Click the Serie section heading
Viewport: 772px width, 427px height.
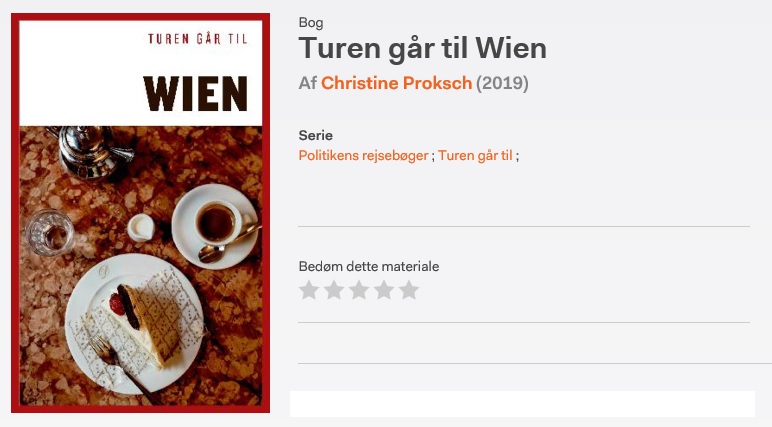316,135
